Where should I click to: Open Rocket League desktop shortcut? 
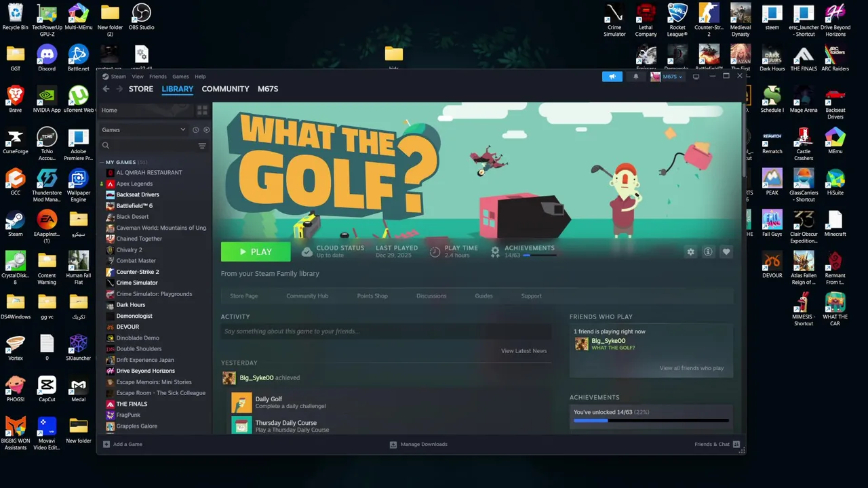pyautogui.click(x=677, y=20)
